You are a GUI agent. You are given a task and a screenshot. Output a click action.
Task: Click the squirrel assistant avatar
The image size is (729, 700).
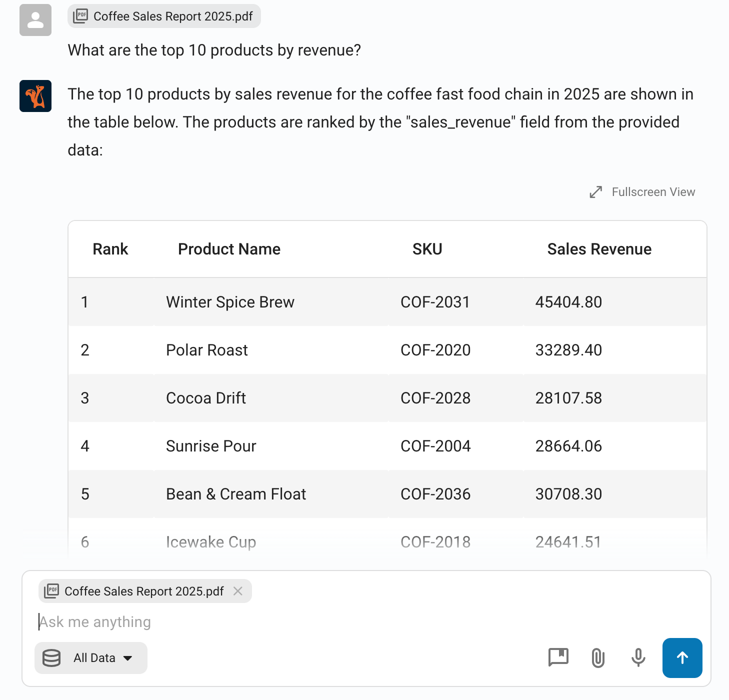(35, 96)
